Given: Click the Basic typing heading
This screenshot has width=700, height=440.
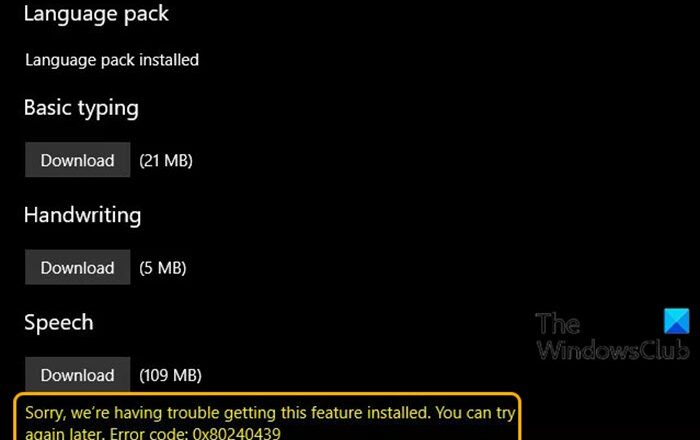Looking at the screenshot, I should pyautogui.click(x=81, y=108).
